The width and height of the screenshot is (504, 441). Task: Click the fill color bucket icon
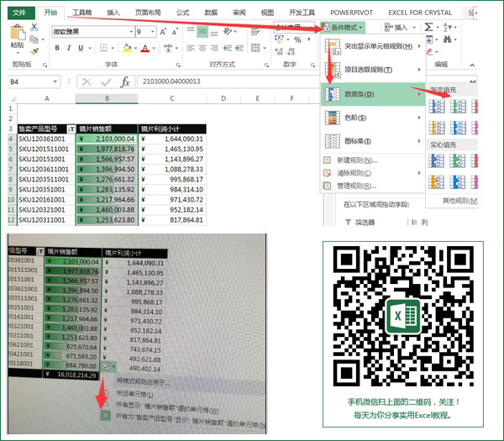click(128, 48)
